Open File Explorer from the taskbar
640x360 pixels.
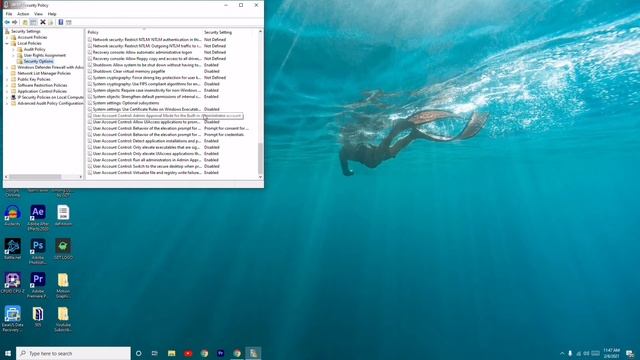click(171, 353)
